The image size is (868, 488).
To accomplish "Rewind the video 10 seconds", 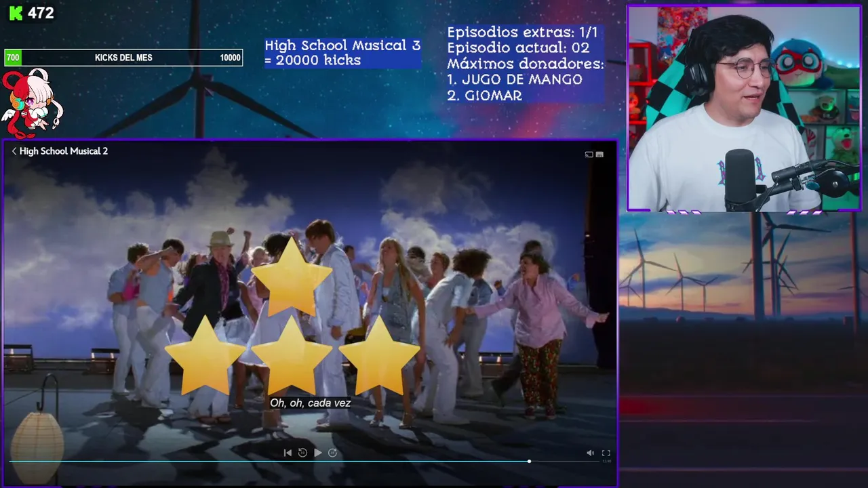I will point(302,453).
